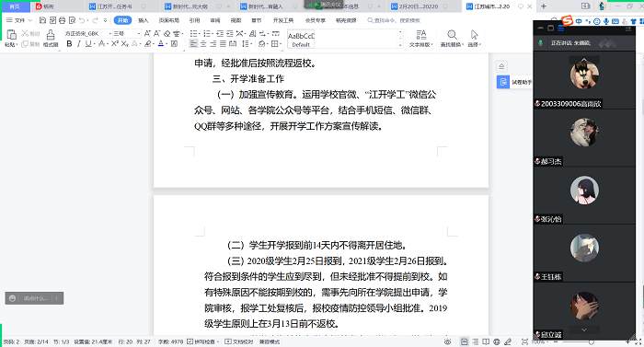
Task: Toggle bold formatting in the ribbon
Action: click(69, 43)
